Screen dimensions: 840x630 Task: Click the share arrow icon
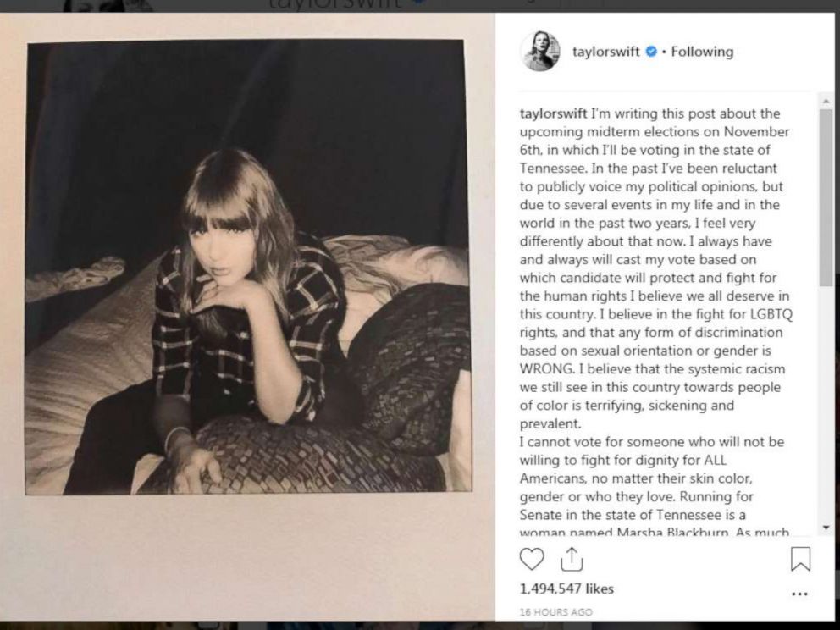572,559
